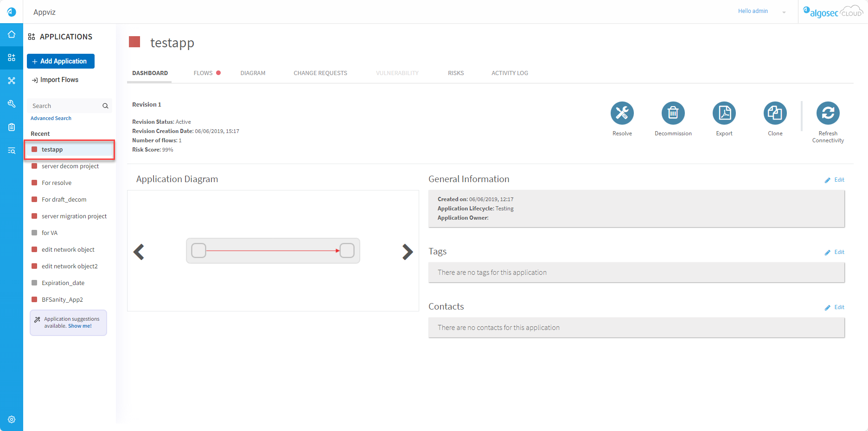This screenshot has width=868, height=431.
Task: Clone the testapp application
Action: click(x=775, y=113)
